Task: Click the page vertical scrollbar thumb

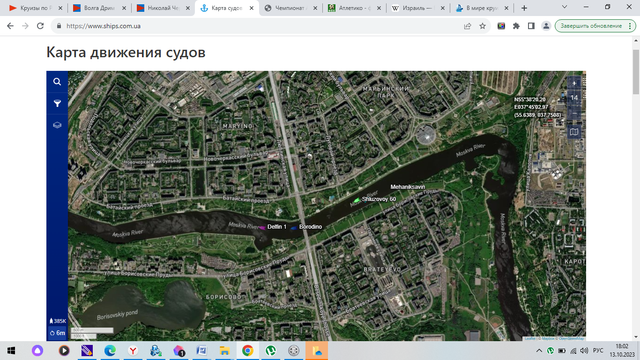Action: (x=636, y=72)
